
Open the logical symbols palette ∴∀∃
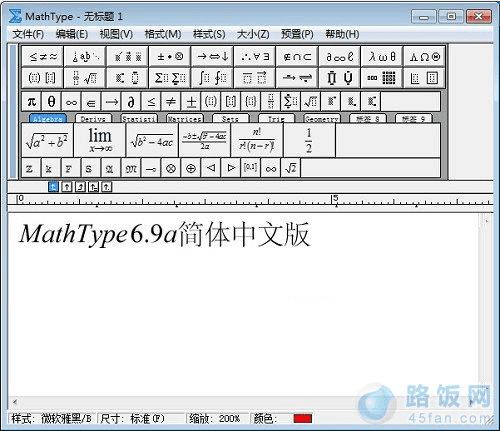[x=255, y=57]
